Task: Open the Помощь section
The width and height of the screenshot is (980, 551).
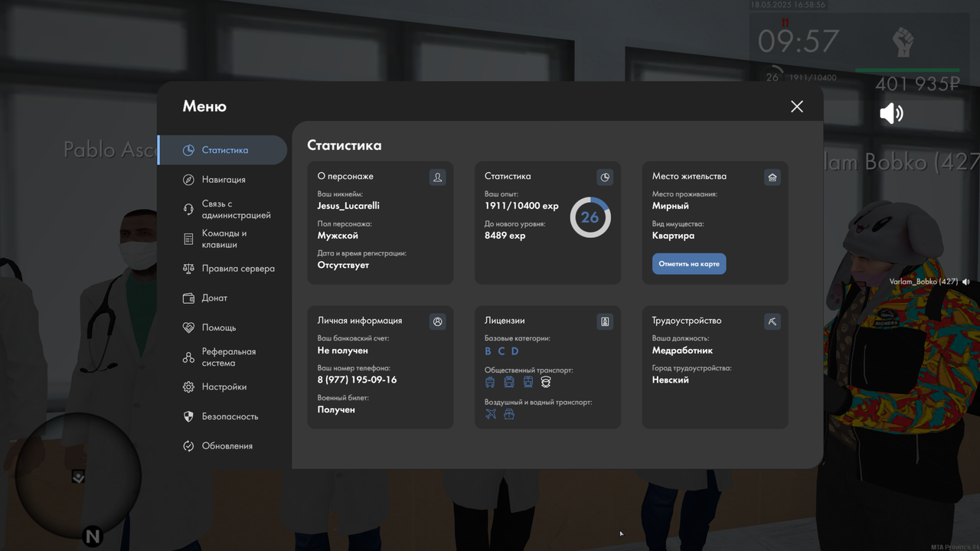Action: pos(222,328)
